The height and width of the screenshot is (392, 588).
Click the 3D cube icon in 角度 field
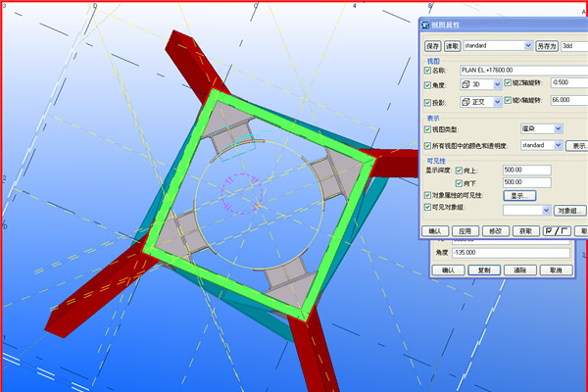(x=466, y=83)
